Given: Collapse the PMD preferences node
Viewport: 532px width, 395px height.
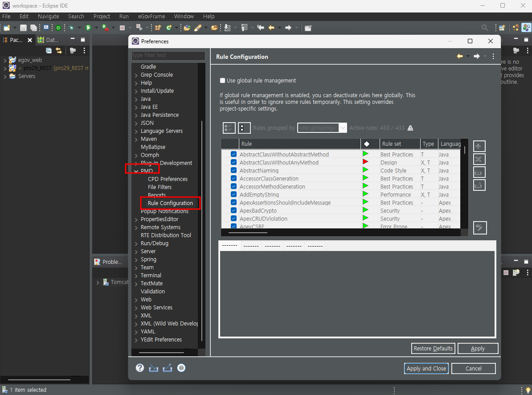Looking at the screenshot, I should (x=136, y=171).
